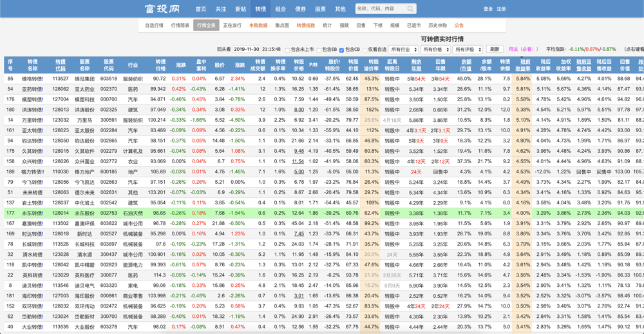Open 组合 in the top navigation

281,8
